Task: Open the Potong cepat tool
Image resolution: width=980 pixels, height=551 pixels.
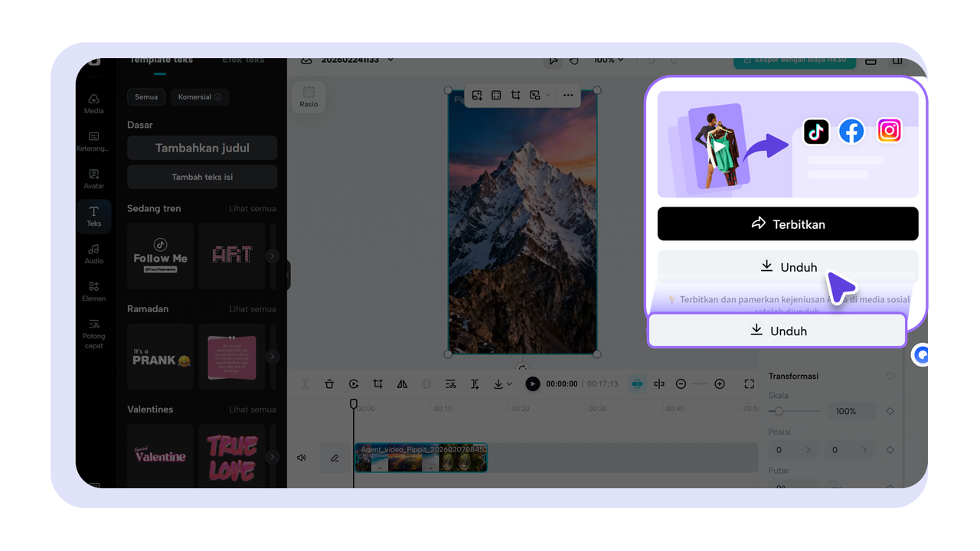Action: click(x=93, y=334)
